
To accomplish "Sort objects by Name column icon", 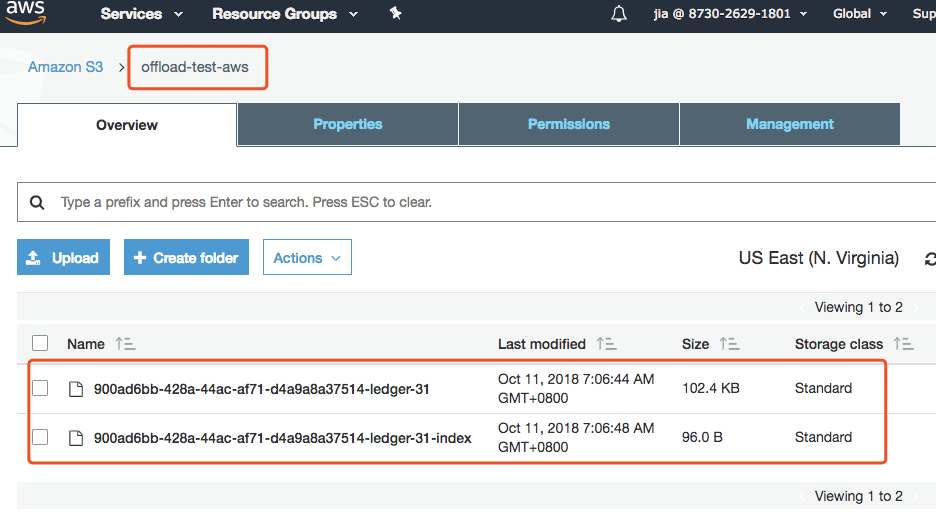I will pos(125,344).
